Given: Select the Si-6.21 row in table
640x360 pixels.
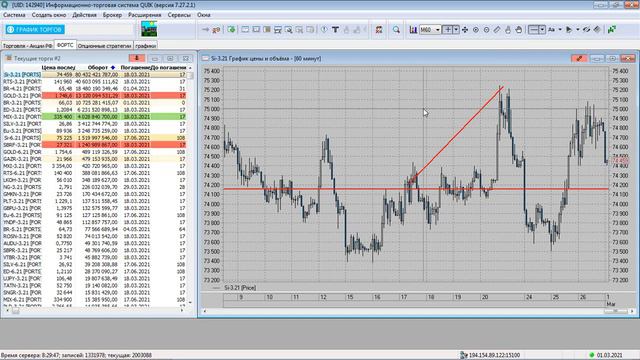Looking at the screenshot, I should (95, 138).
